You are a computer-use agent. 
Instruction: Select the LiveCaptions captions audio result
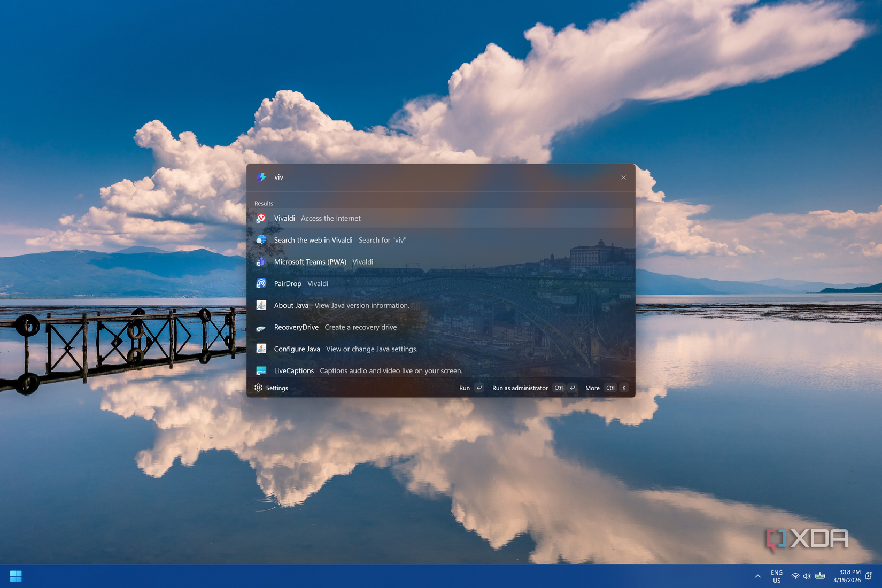pos(441,370)
